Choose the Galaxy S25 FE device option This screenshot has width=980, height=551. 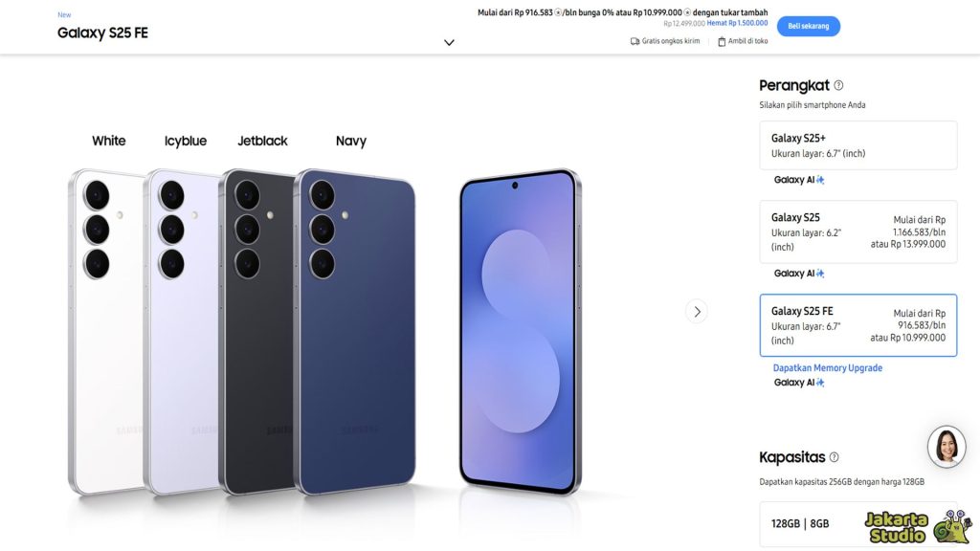click(x=857, y=325)
